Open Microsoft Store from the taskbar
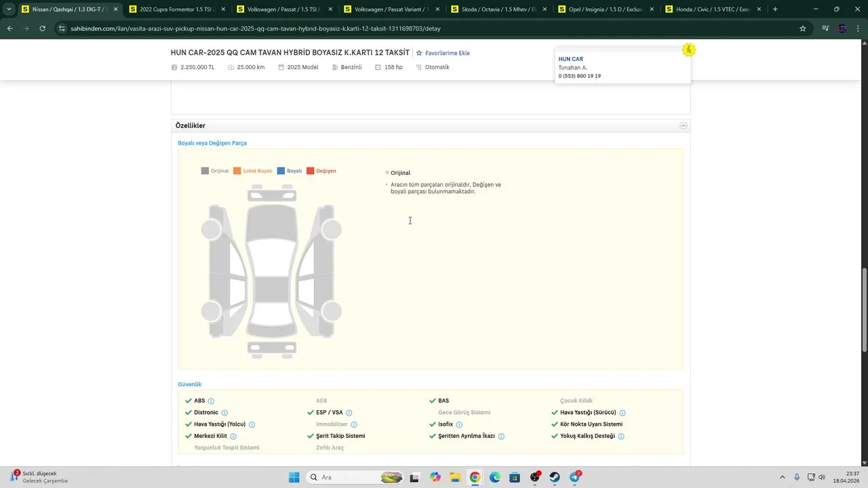The height and width of the screenshot is (488, 868). click(x=515, y=477)
